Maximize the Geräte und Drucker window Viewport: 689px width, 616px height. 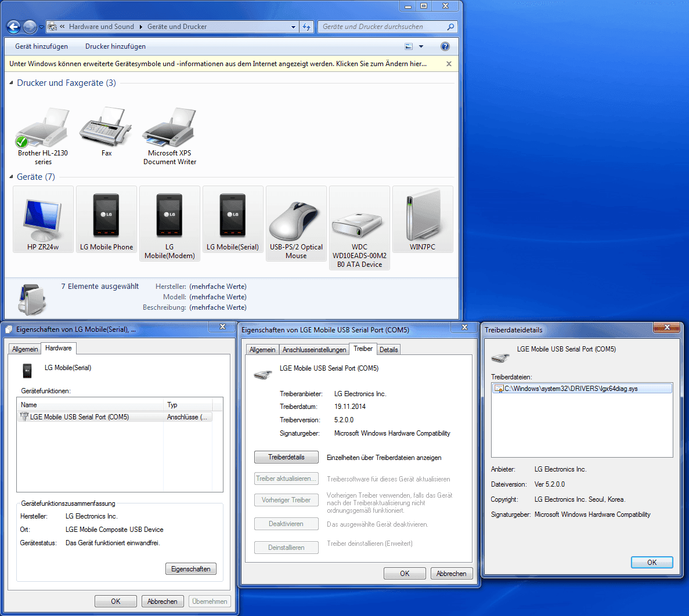tap(424, 6)
